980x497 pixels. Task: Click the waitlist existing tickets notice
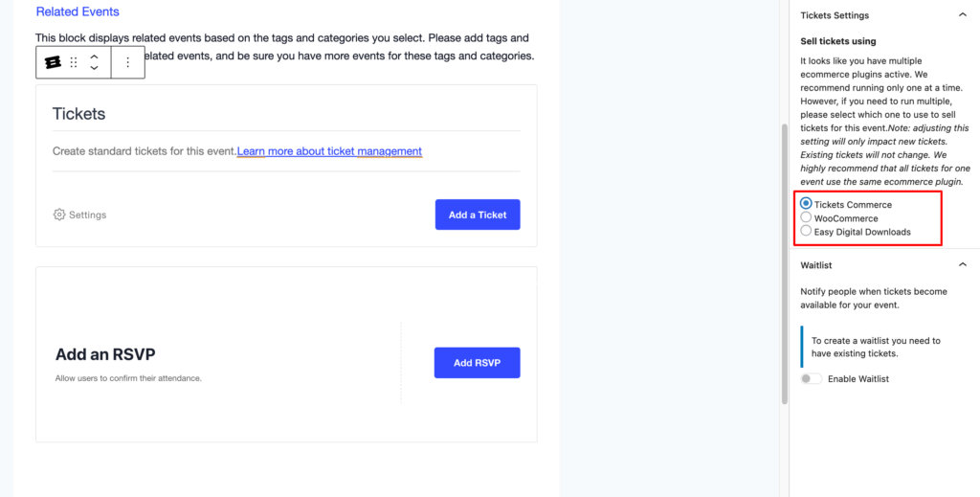(x=876, y=347)
